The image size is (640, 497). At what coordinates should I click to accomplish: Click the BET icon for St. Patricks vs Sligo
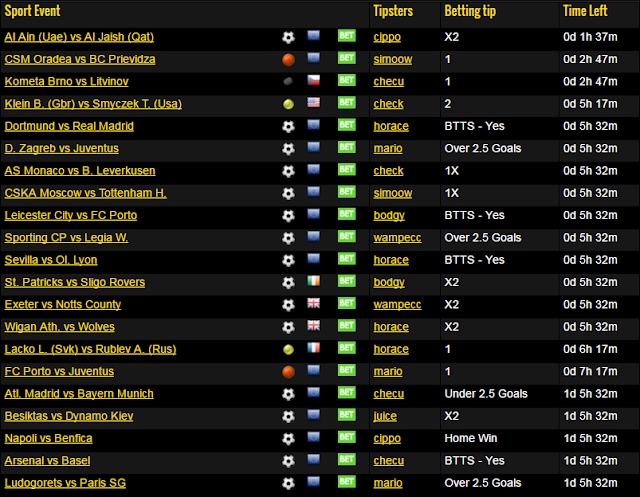pyautogui.click(x=347, y=281)
